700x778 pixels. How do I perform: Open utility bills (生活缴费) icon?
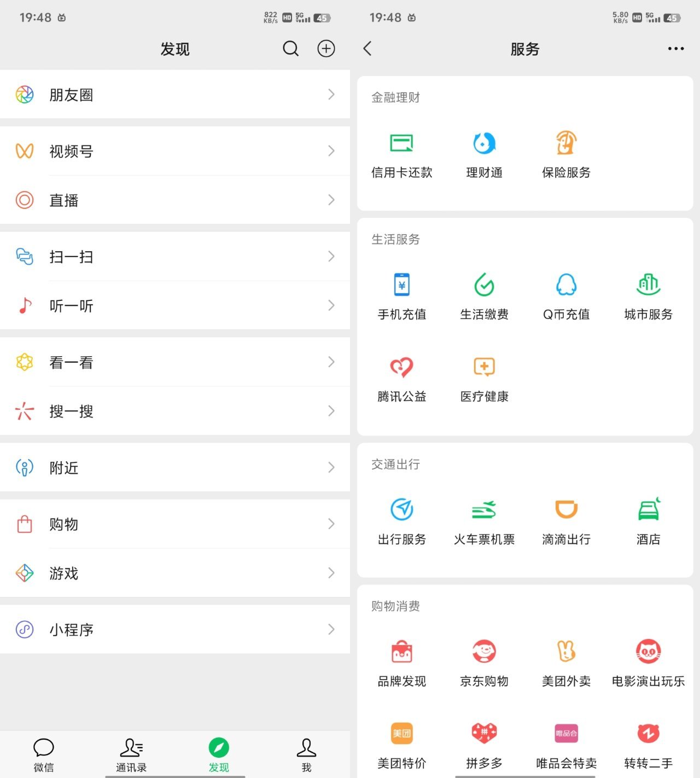click(485, 285)
